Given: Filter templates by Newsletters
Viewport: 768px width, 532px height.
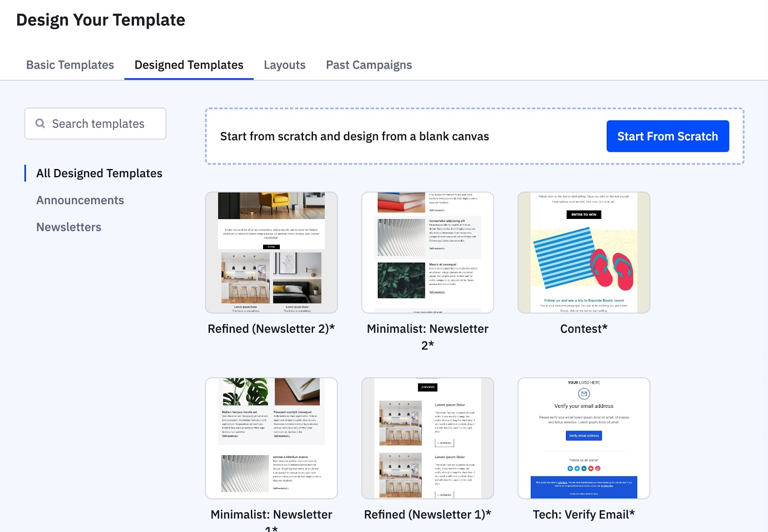Looking at the screenshot, I should 69,227.
